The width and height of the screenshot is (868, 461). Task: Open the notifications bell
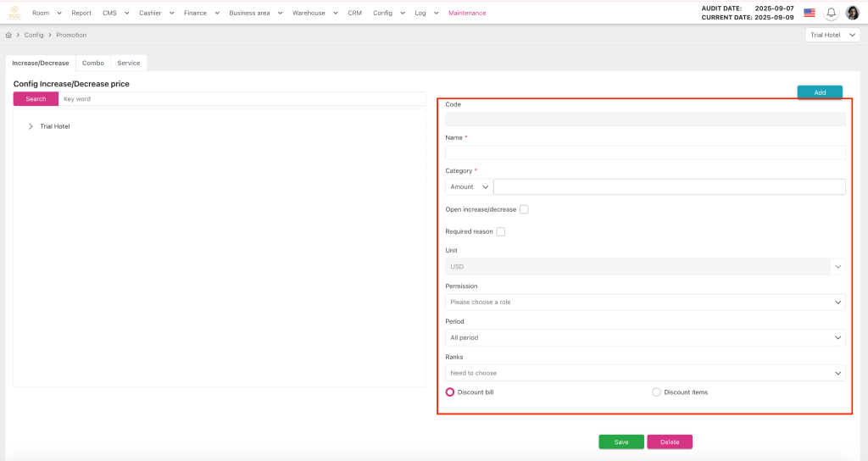coord(831,13)
